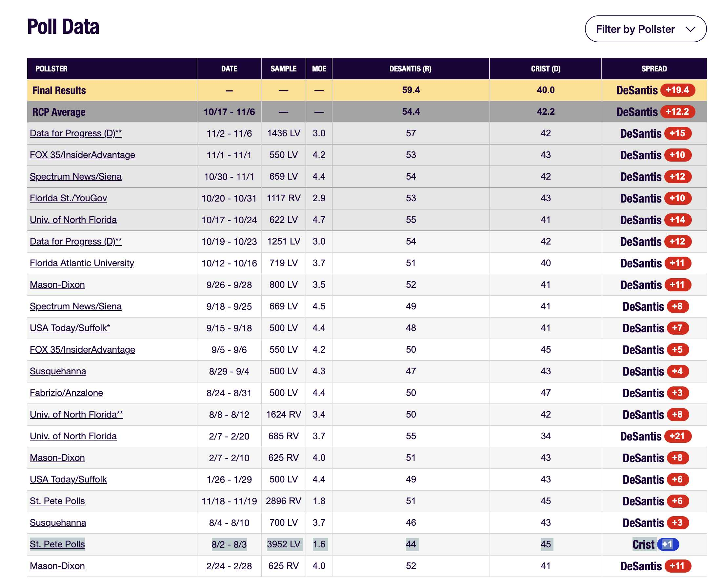Click the DATE column header
722x588 pixels.
(229, 69)
